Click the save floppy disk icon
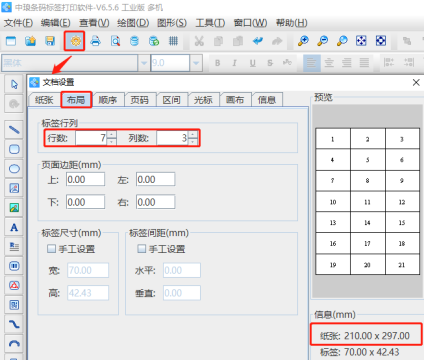Screen dimensions: 424x361 click(x=50, y=41)
